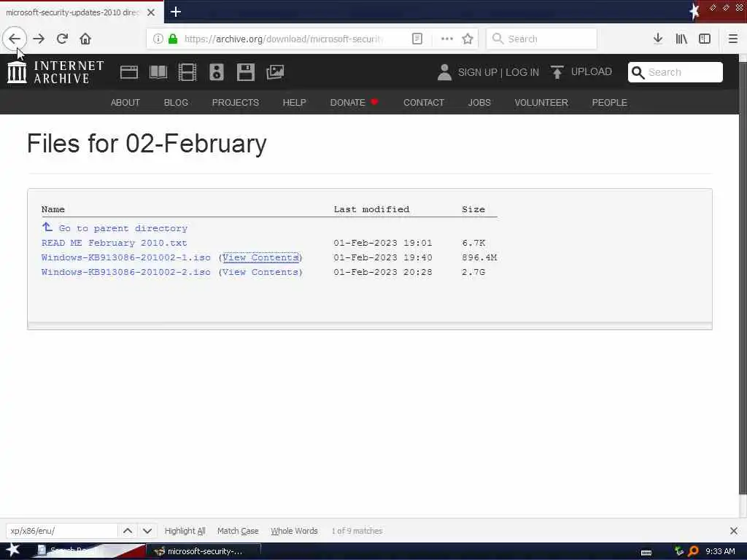Click the green padlock security icon
Viewport: 747px width, 560px height.
[x=173, y=39]
